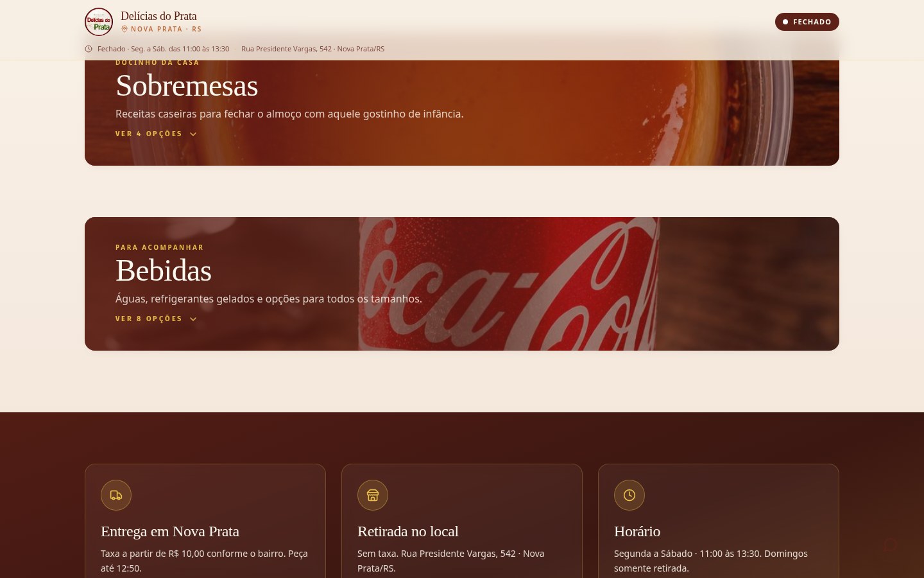924x578 pixels.
Task: Expand Bebidas with Ver 8 opções
Action: click(156, 319)
